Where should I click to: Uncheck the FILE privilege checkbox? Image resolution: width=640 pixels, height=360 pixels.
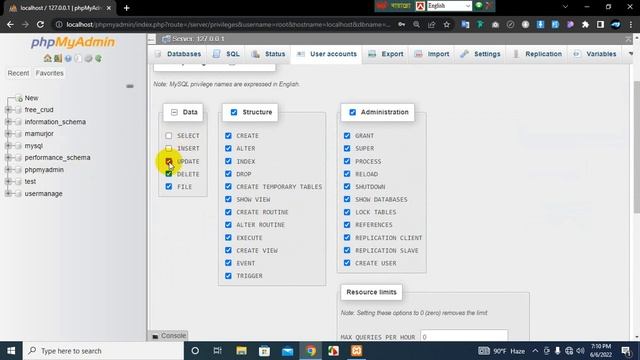pyautogui.click(x=169, y=187)
